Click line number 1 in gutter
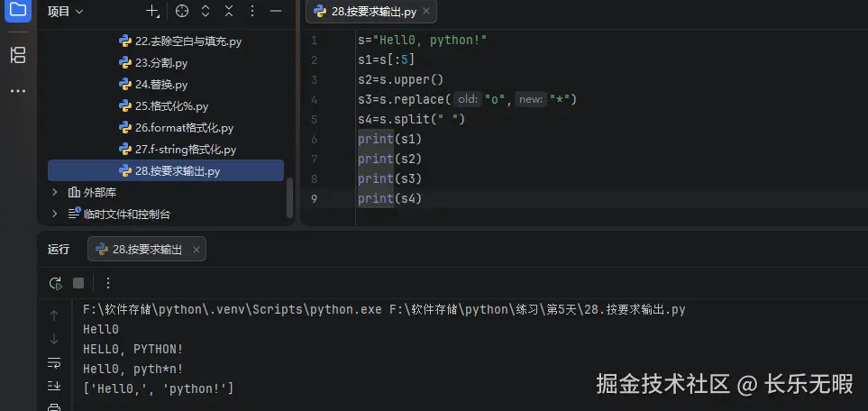The image size is (868, 411). 315,41
